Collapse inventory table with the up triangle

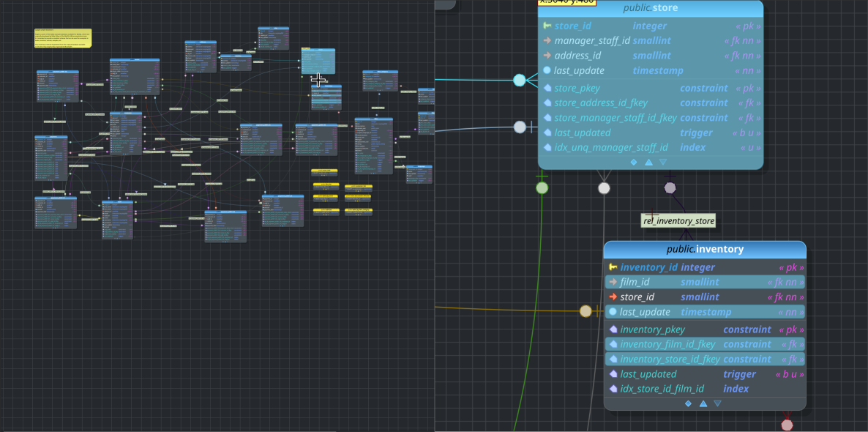point(703,403)
